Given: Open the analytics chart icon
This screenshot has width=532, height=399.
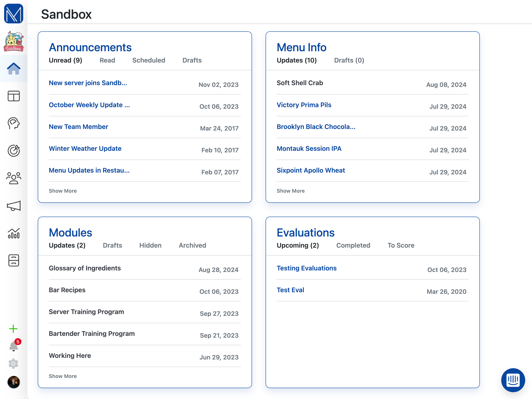Looking at the screenshot, I should click(14, 233).
